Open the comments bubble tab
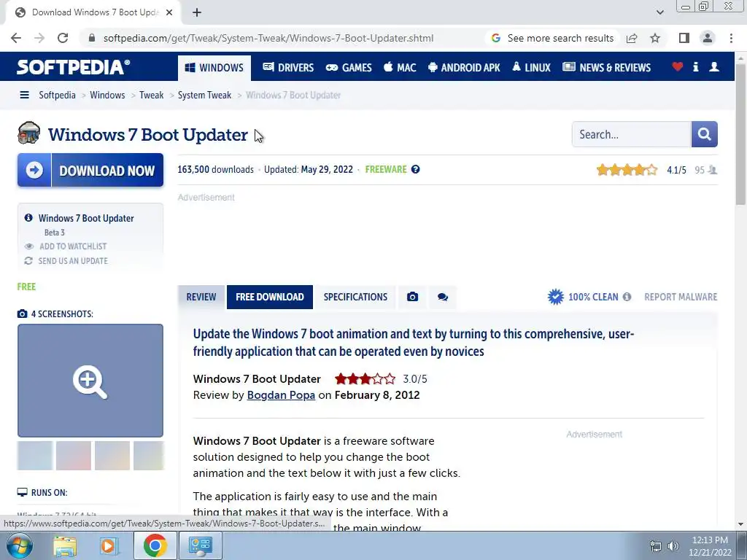This screenshot has width=747, height=560. click(x=443, y=297)
